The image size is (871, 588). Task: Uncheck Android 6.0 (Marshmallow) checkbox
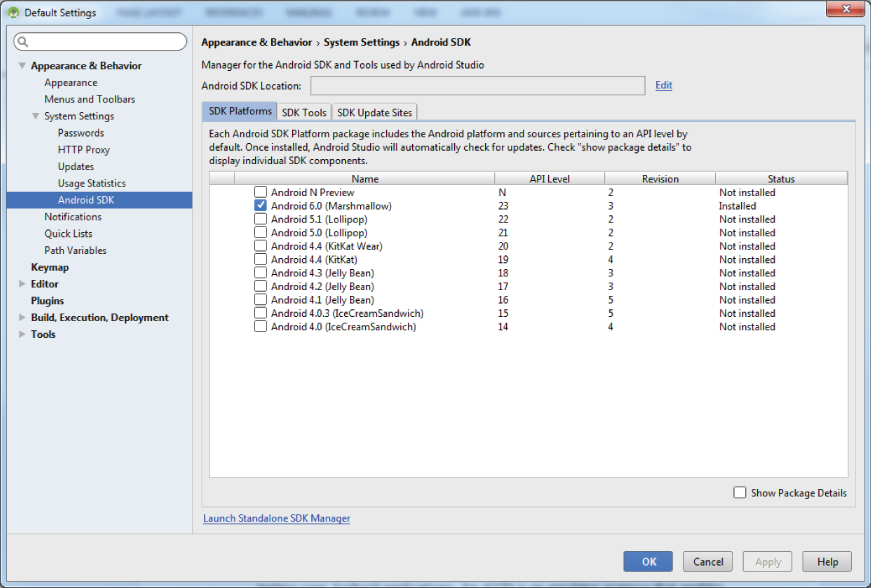pyautogui.click(x=261, y=205)
